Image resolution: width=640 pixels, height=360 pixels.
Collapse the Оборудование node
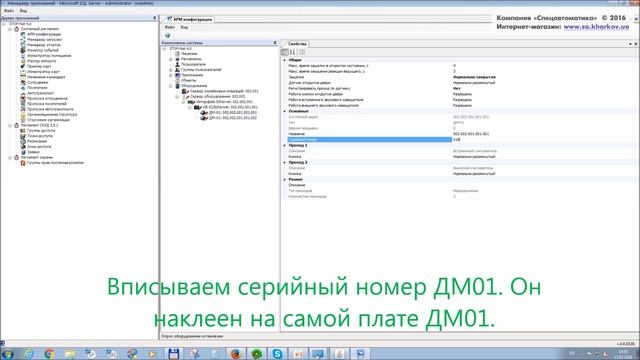click(x=171, y=86)
